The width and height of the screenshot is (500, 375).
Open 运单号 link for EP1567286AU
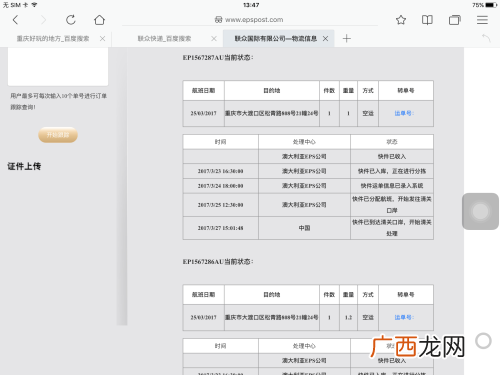pos(404,317)
